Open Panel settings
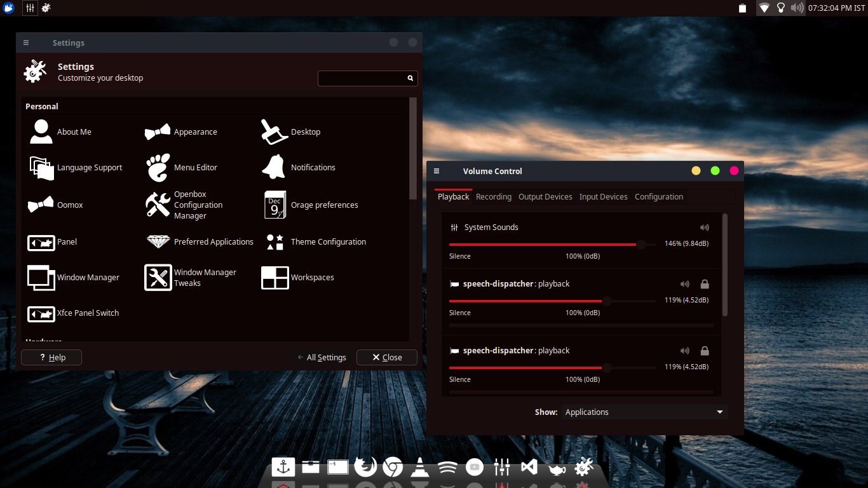 (x=52, y=242)
